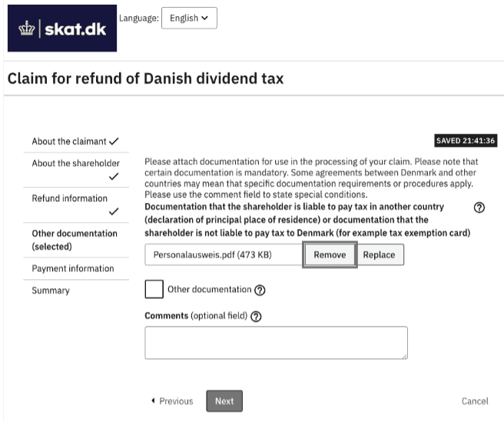Click the Previous arrow link
This screenshot has width=504, height=422.
[x=172, y=400]
